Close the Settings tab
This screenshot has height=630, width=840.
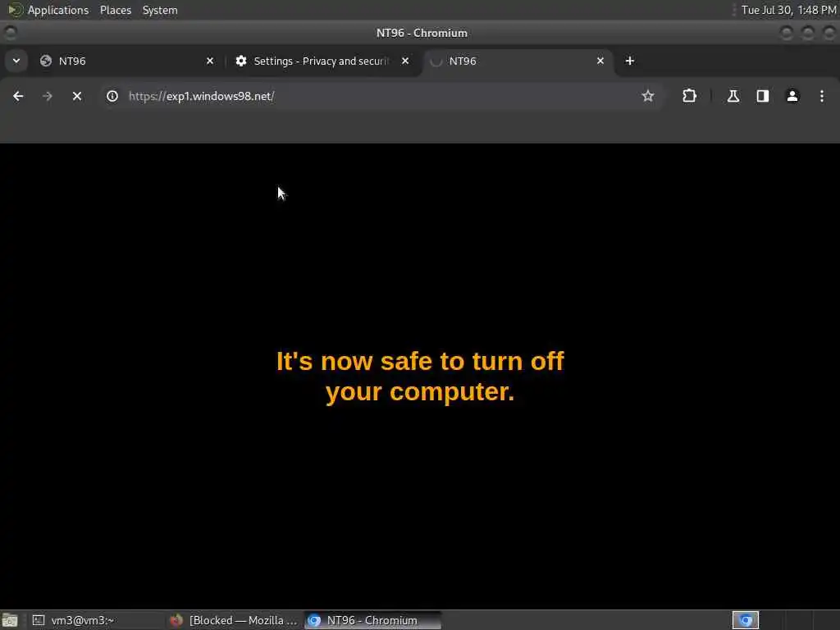[x=405, y=61]
